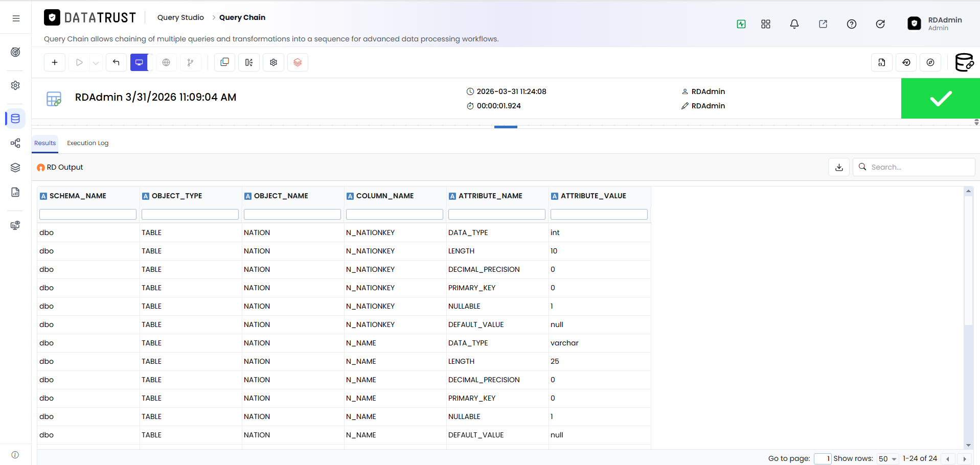Click the plus add button in toolbar

[55, 62]
